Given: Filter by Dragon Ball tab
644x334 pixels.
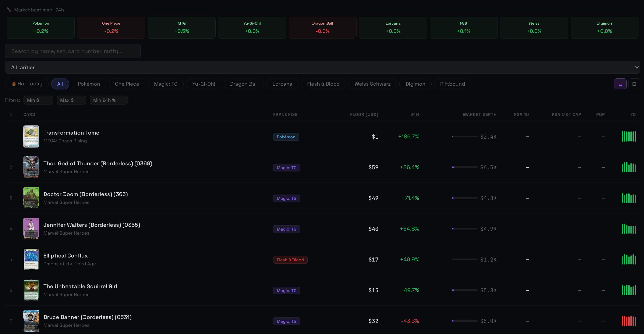Looking at the screenshot, I should click(244, 84).
